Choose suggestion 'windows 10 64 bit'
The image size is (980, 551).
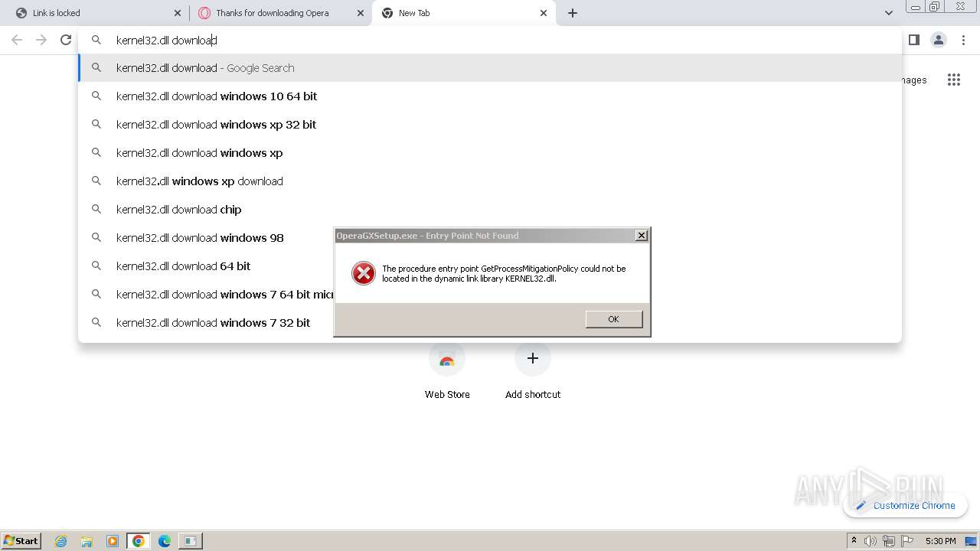pyautogui.click(x=490, y=96)
